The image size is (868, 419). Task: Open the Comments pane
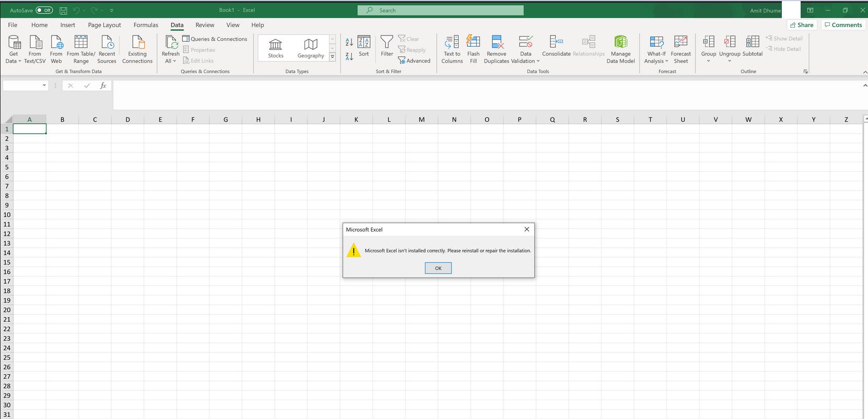[843, 25]
